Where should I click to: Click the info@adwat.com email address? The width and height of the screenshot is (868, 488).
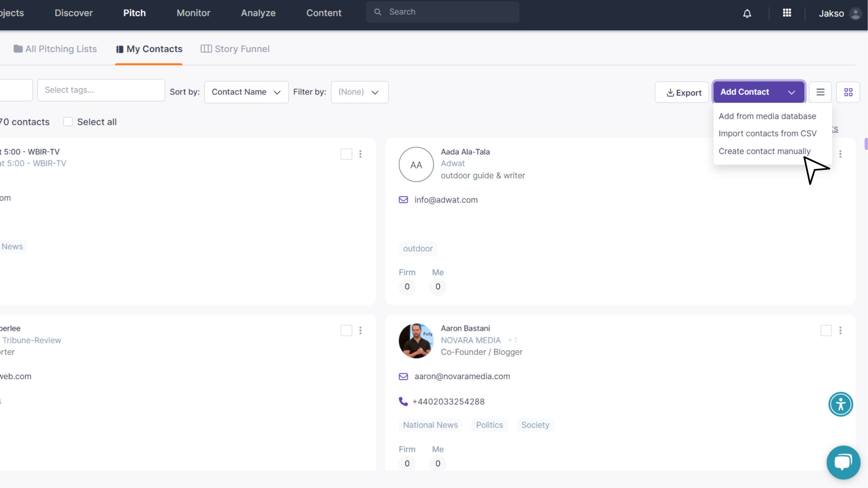click(446, 200)
